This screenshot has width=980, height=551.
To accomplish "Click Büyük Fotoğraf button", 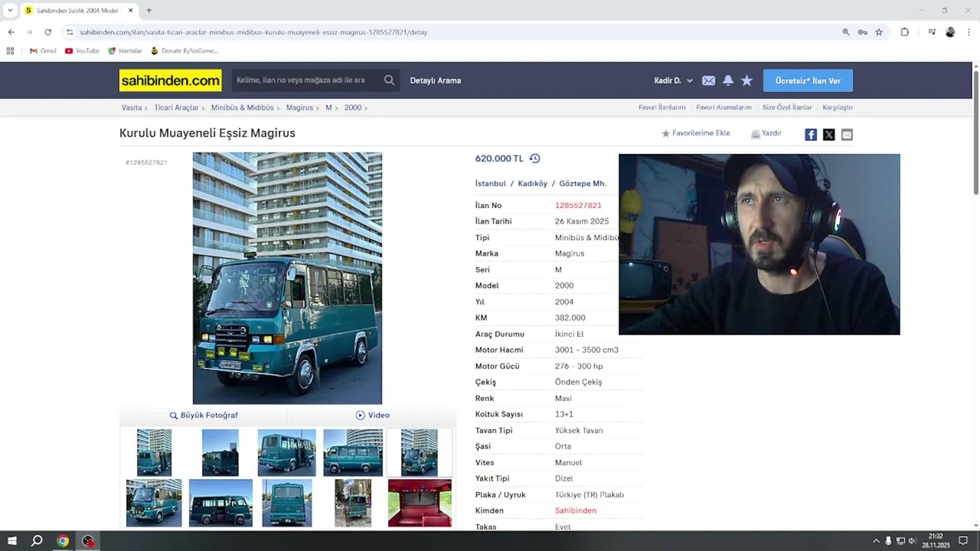I will tap(204, 416).
